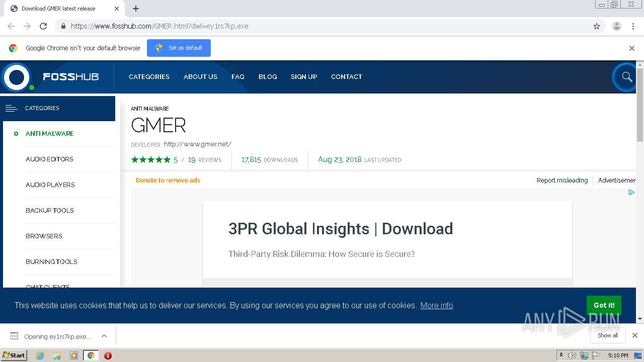Click the page vertical scrollbar
The image size is (644, 362).
pyautogui.click(x=640, y=105)
